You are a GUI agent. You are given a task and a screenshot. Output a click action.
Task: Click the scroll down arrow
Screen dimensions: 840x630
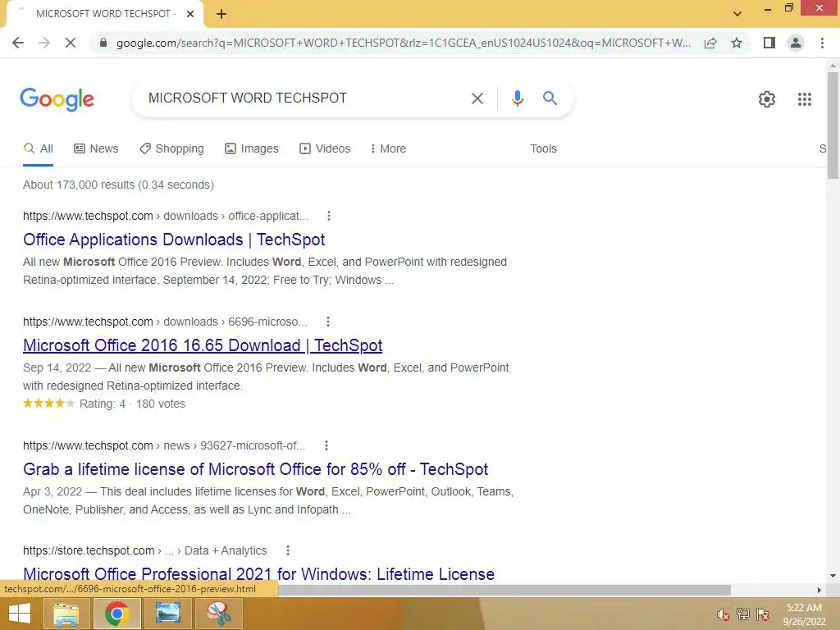click(833, 575)
